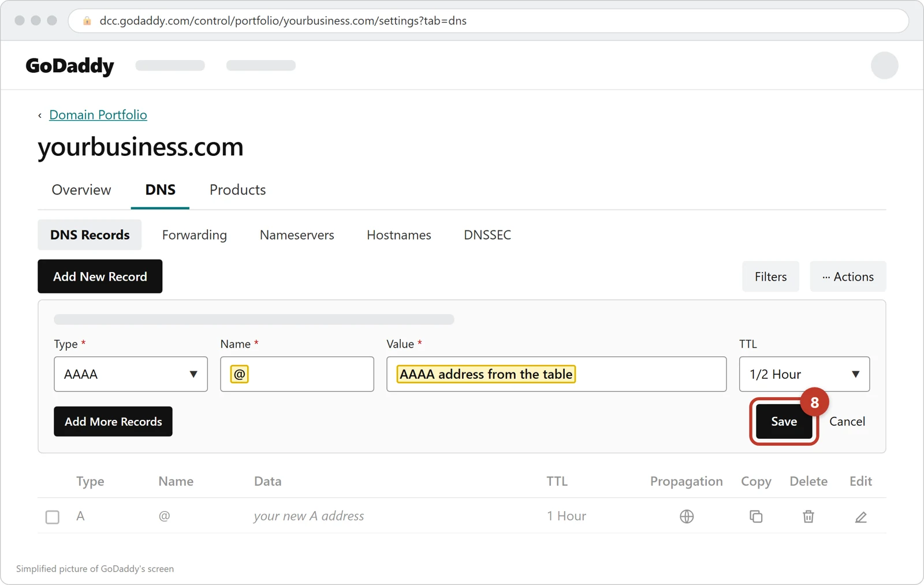This screenshot has height=585, width=924.
Task: Tick the checkbox for the A record row
Action: tap(53, 517)
